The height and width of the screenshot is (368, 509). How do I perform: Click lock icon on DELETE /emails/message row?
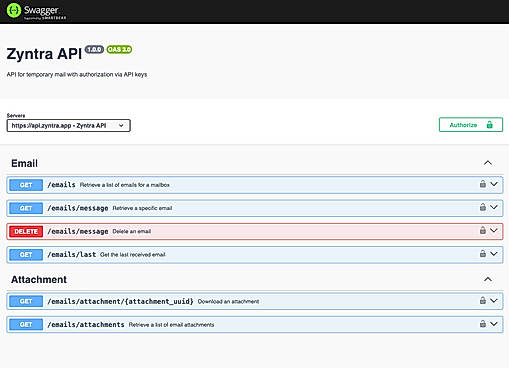click(482, 230)
